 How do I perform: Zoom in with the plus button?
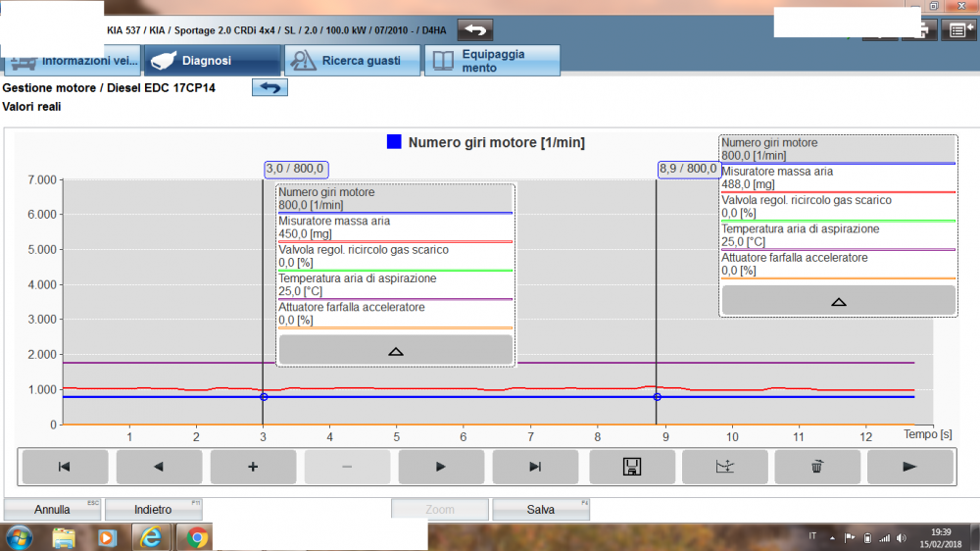[253, 467]
